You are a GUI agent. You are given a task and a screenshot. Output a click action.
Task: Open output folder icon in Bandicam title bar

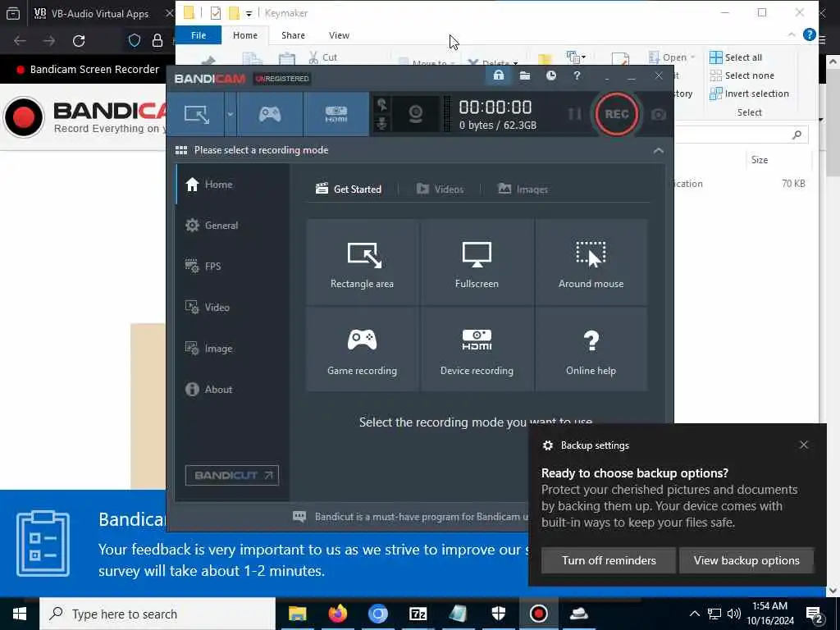(x=525, y=75)
